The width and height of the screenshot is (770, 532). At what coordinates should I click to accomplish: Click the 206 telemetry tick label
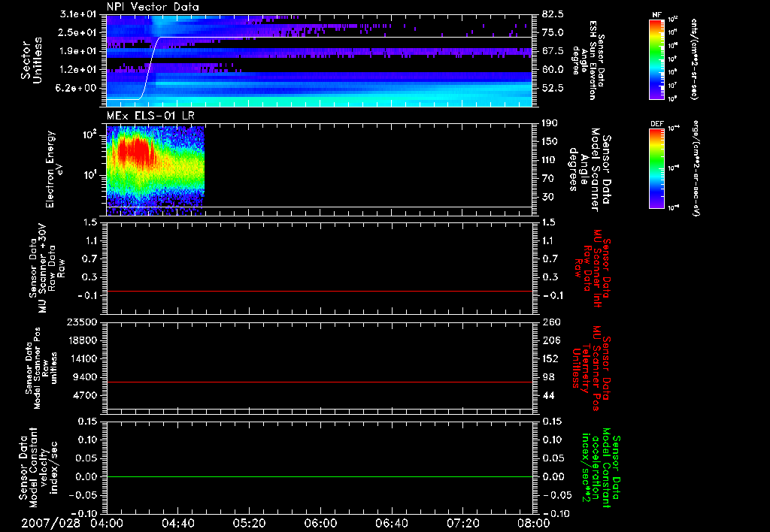[550, 340]
